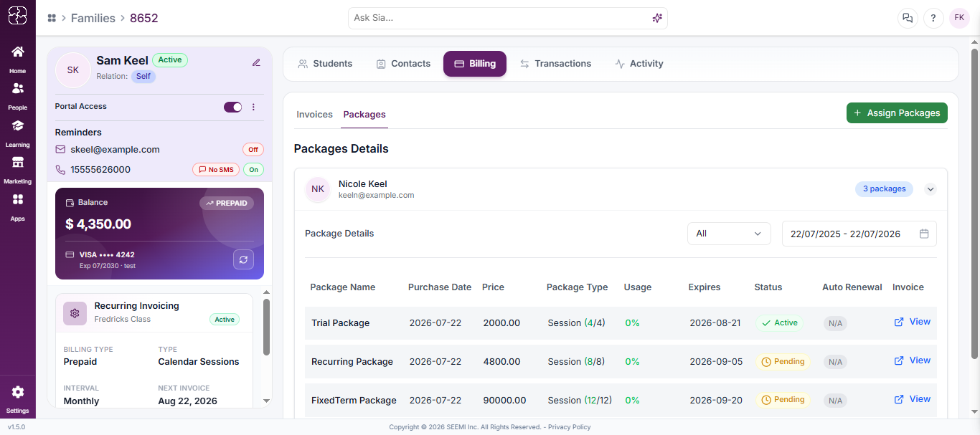Open the chat messages icon

(908, 18)
